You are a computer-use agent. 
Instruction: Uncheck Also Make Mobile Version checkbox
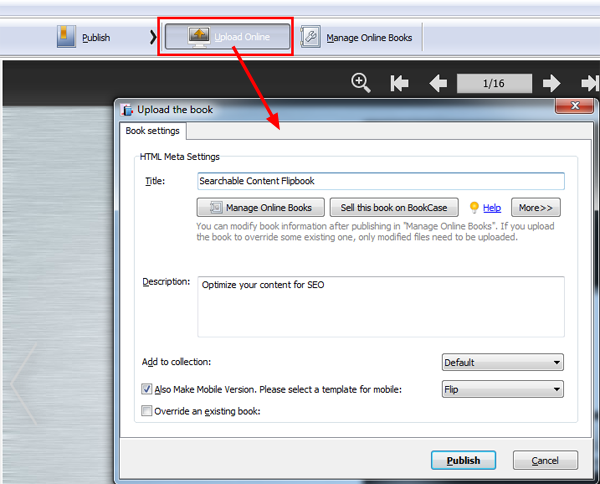[147, 389]
